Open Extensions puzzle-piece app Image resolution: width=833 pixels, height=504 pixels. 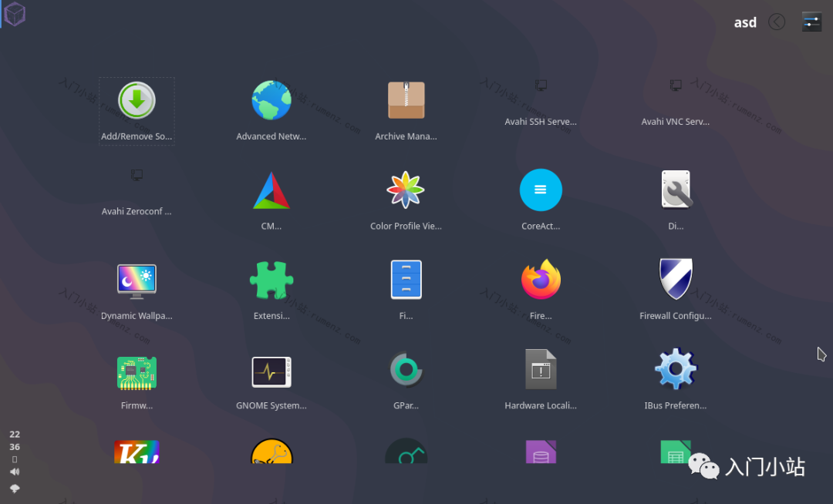click(271, 280)
